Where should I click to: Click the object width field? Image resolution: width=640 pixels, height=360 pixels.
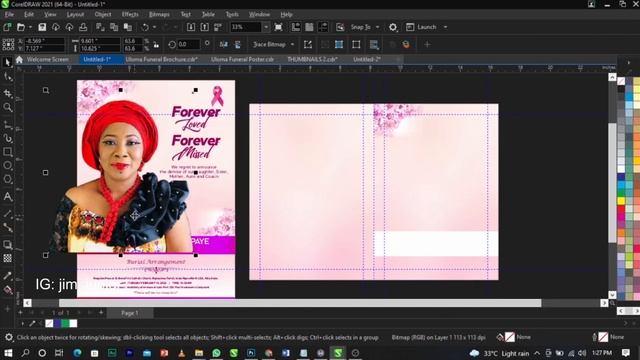pyautogui.click(x=100, y=41)
